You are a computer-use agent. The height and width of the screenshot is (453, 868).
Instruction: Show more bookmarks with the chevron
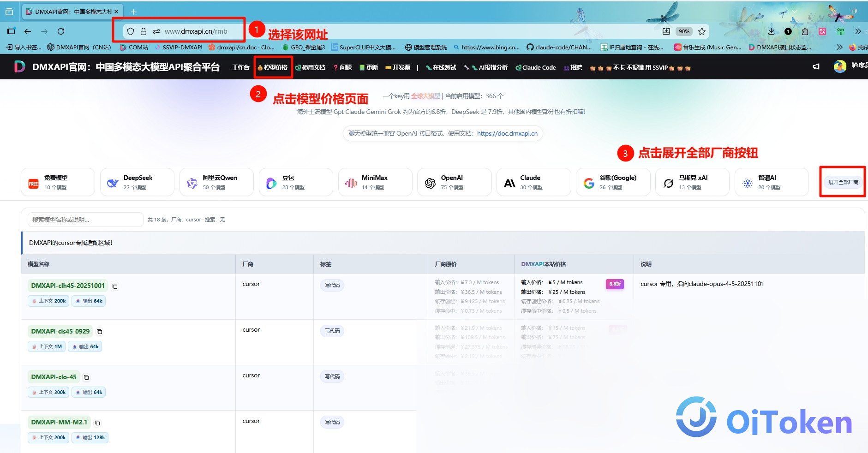(x=839, y=47)
